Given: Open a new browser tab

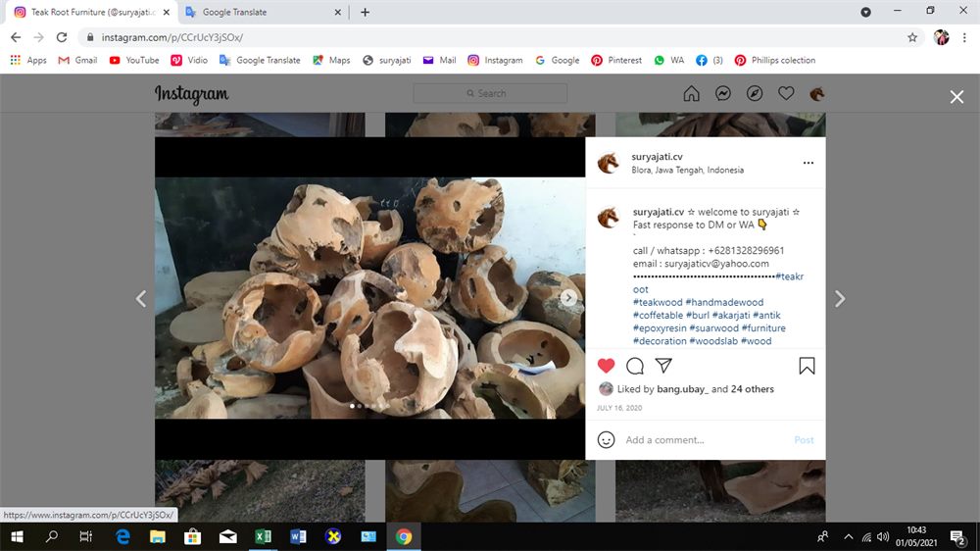Looking at the screenshot, I should tap(365, 12).
